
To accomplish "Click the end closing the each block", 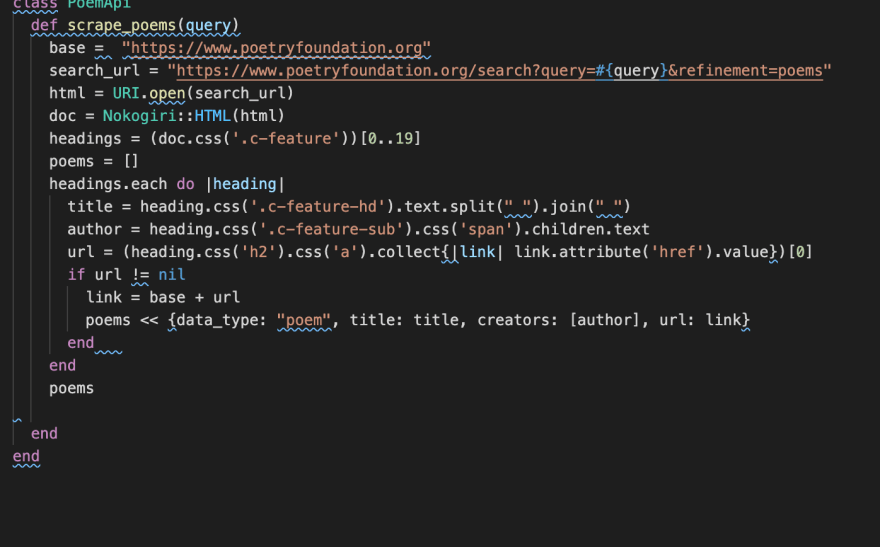I will click(62, 366).
